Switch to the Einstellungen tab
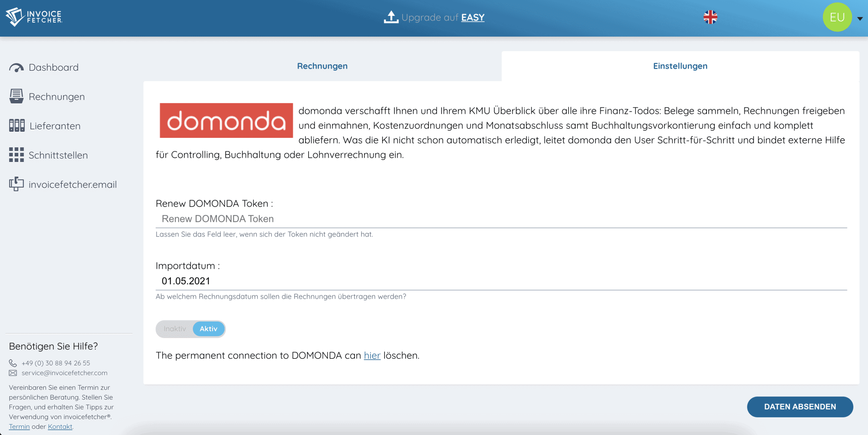 pyautogui.click(x=680, y=66)
